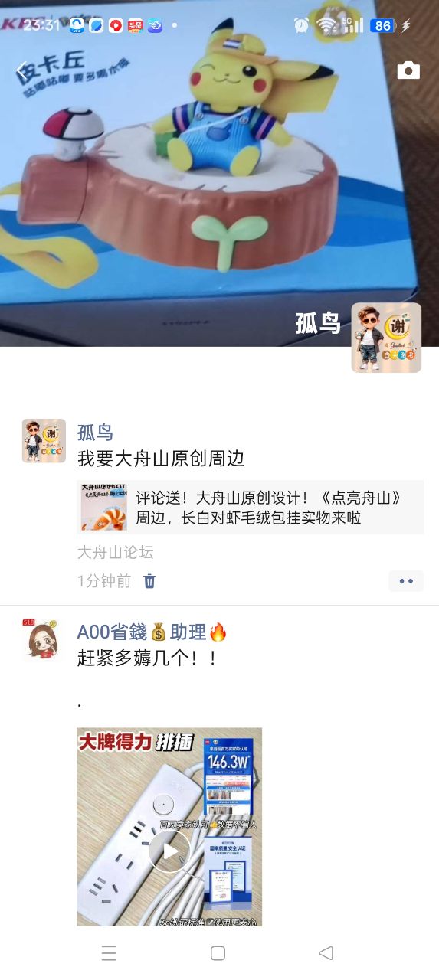439x980 pixels.
Task: Open the camera icon to post
Action: point(408,70)
